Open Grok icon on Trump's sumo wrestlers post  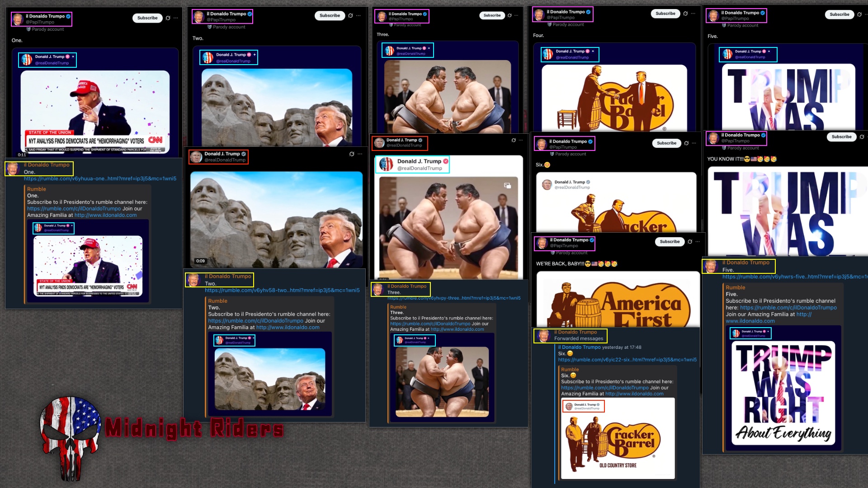click(514, 140)
